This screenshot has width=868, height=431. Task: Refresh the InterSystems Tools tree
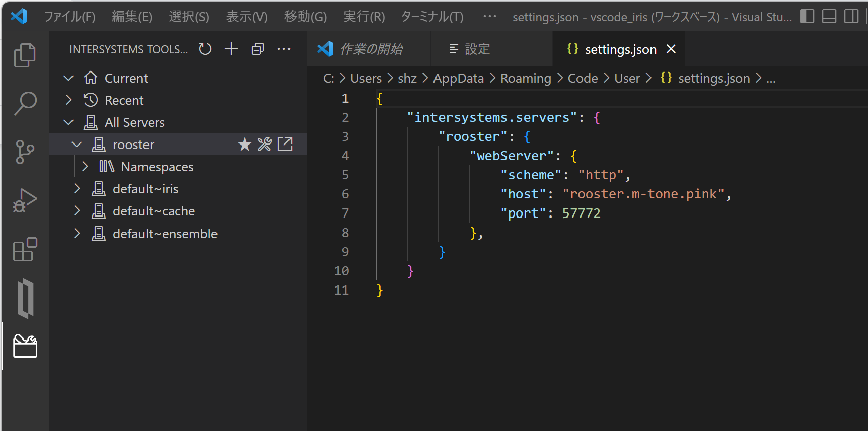[205, 49]
